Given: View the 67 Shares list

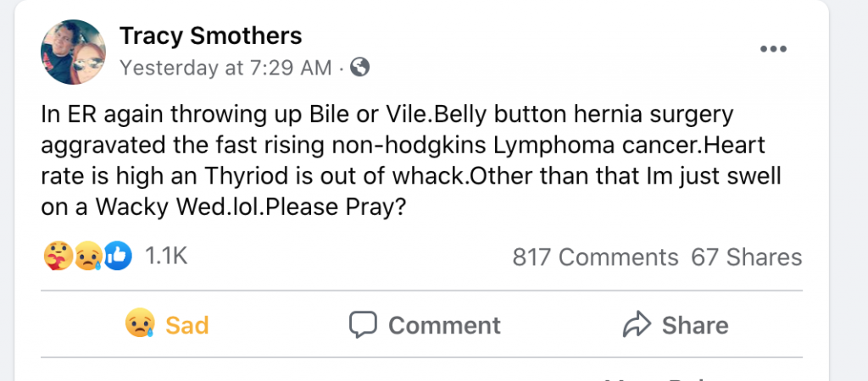Looking at the screenshot, I should pos(746,257).
